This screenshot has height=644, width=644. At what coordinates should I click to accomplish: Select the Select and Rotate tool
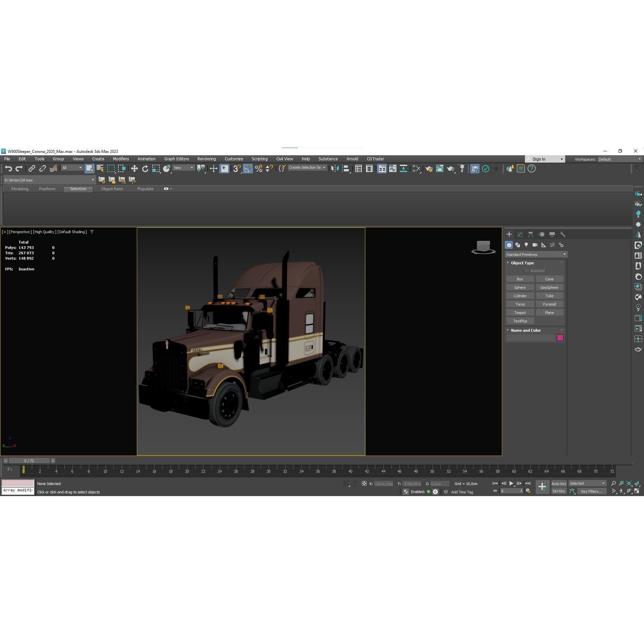pyautogui.click(x=145, y=168)
